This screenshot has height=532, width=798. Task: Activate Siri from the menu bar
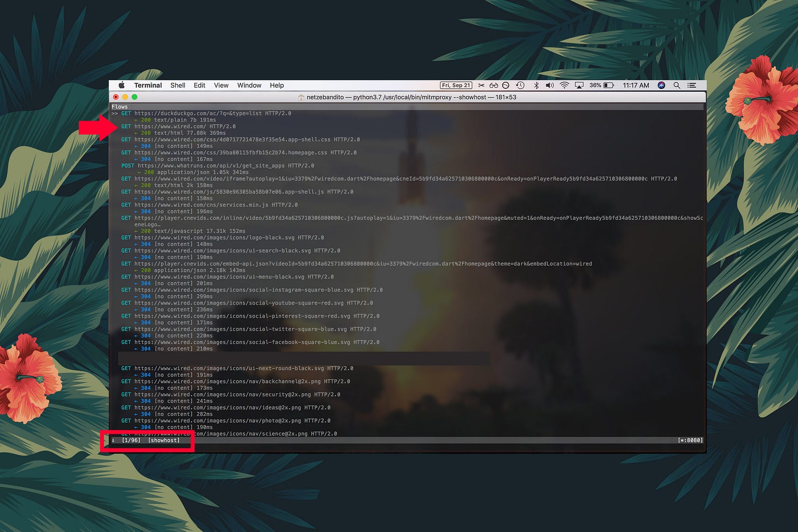(x=661, y=85)
